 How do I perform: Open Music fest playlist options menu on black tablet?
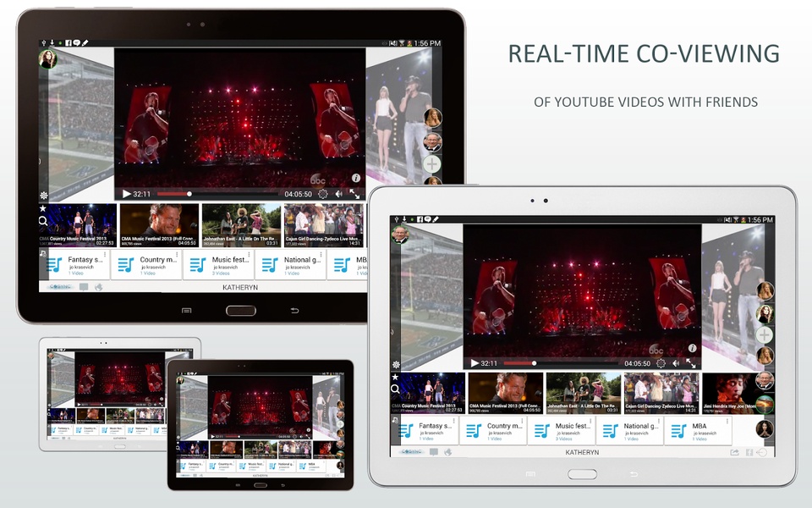tap(249, 256)
